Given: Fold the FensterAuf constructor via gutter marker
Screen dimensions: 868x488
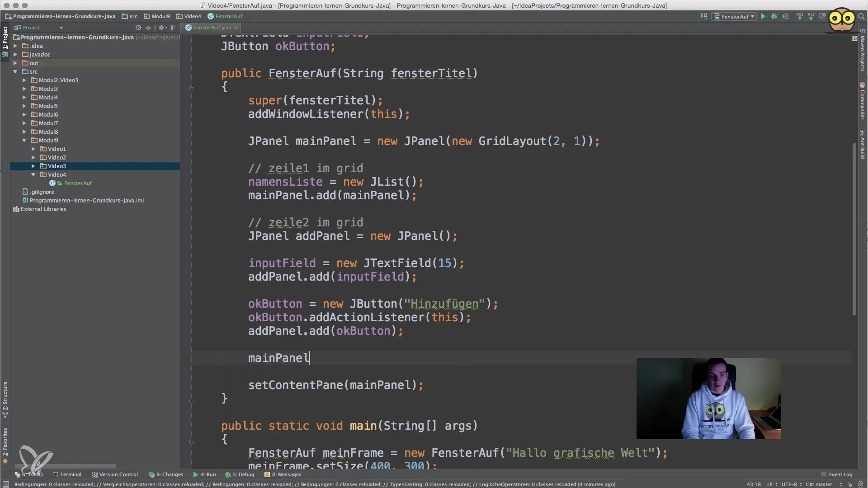Looking at the screenshot, I should 191,89.
